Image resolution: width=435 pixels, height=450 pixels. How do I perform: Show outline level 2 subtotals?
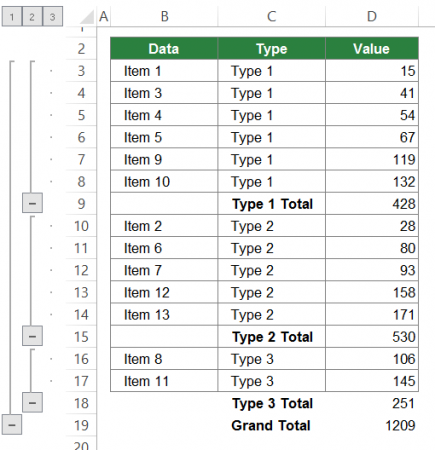click(x=32, y=16)
